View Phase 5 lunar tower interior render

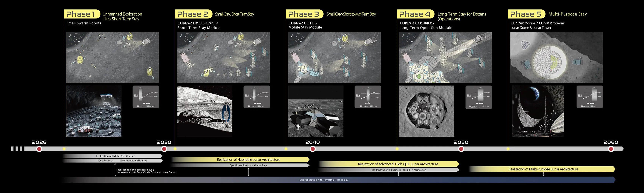(538, 111)
